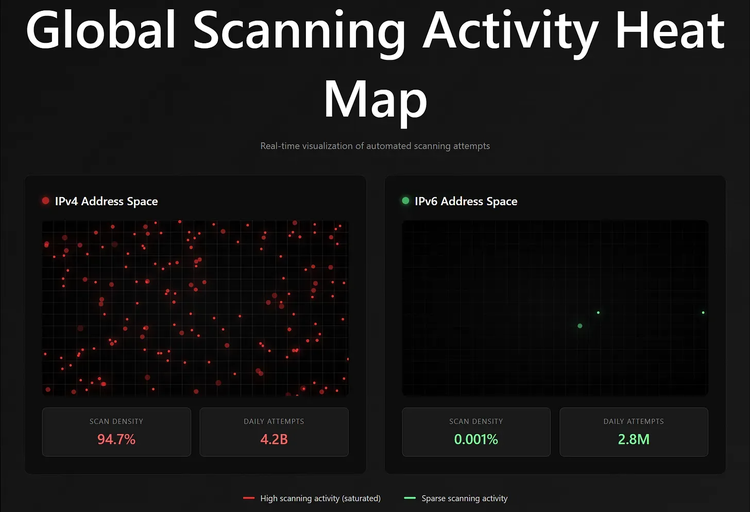This screenshot has width=750, height=512.
Task: Select the 4.2B daily attempts value
Action: point(274,439)
